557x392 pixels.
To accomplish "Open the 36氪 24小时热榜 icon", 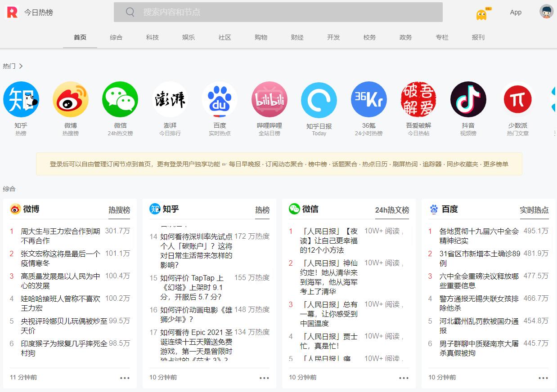I will [x=369, y=99].
